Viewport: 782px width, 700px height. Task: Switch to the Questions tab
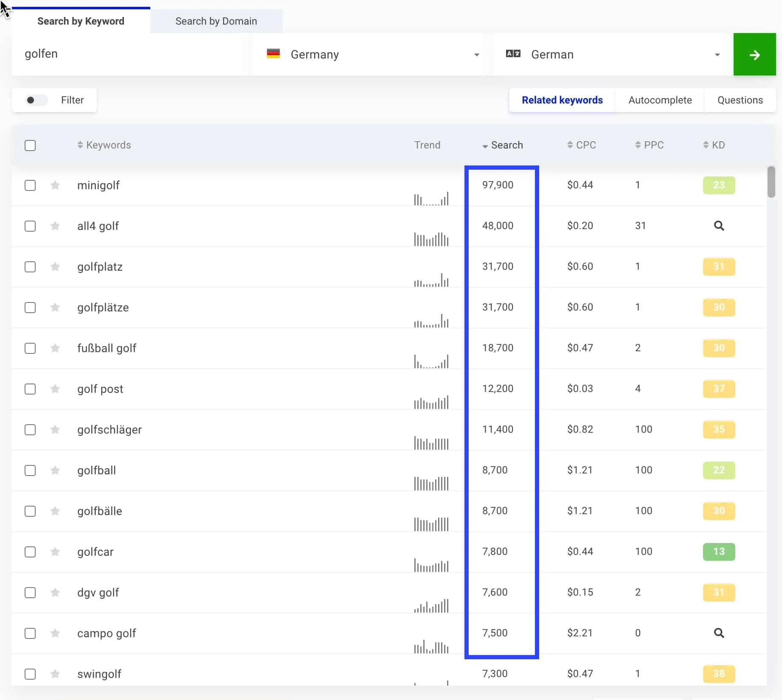click(x=740, y=100)
